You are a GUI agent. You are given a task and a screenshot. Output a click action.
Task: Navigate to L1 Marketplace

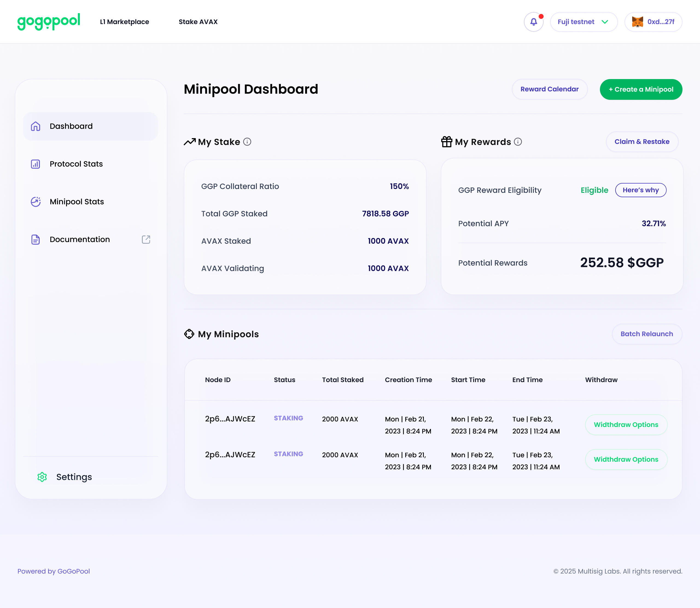tap(124, 22)
